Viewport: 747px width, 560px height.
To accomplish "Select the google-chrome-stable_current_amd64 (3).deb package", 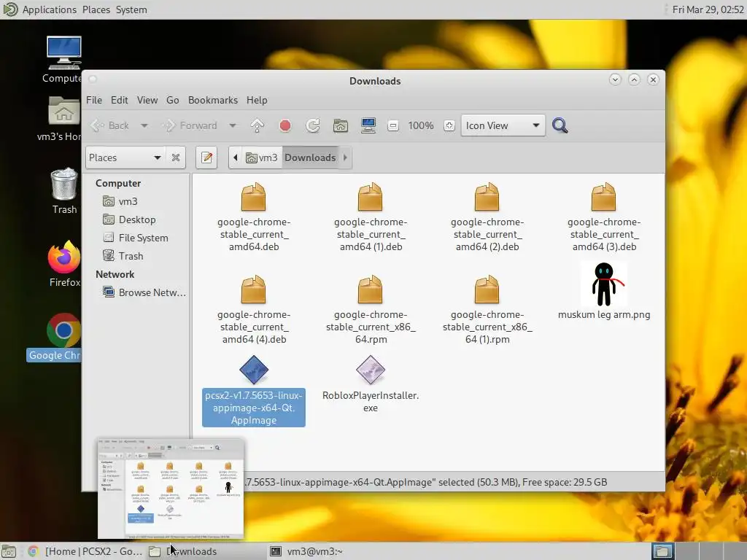I will (603, 217).
